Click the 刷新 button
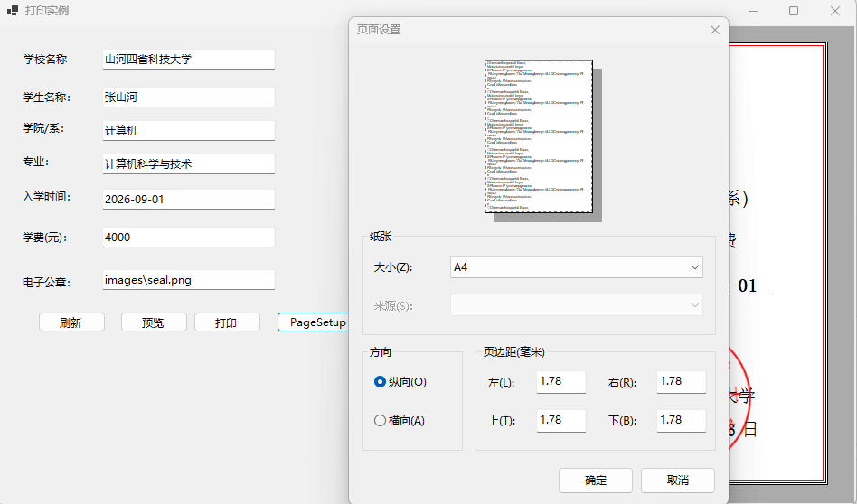The image size is (857, 504). pos(71,322)
